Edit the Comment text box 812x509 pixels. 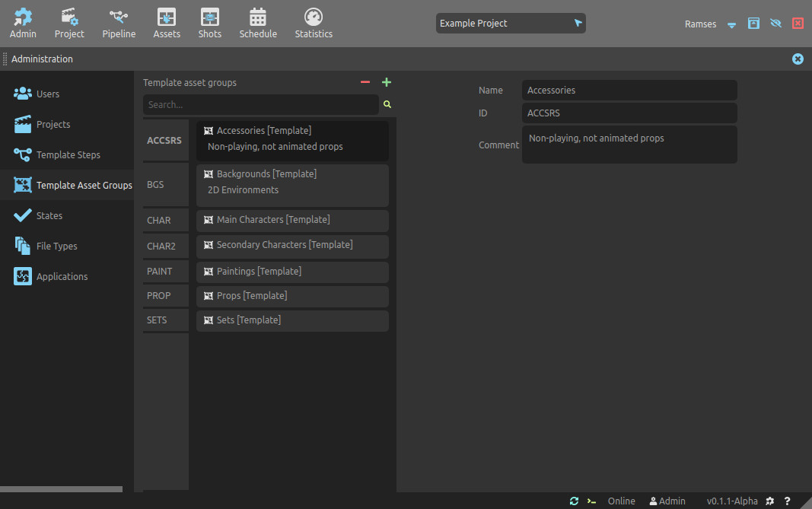pos(629,145)
